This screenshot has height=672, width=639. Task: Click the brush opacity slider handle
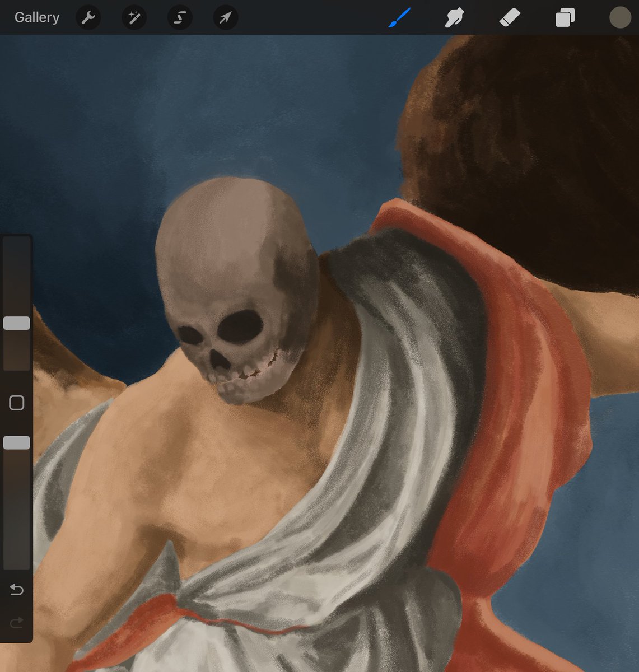[x=17, y=443]
